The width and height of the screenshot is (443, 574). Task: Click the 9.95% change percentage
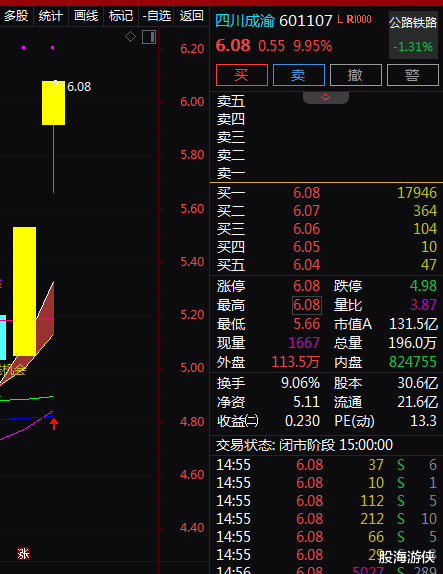(x=313, y=46)
